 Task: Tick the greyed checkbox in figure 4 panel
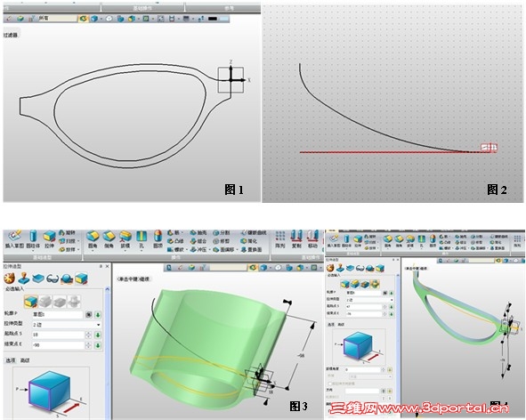330,384
